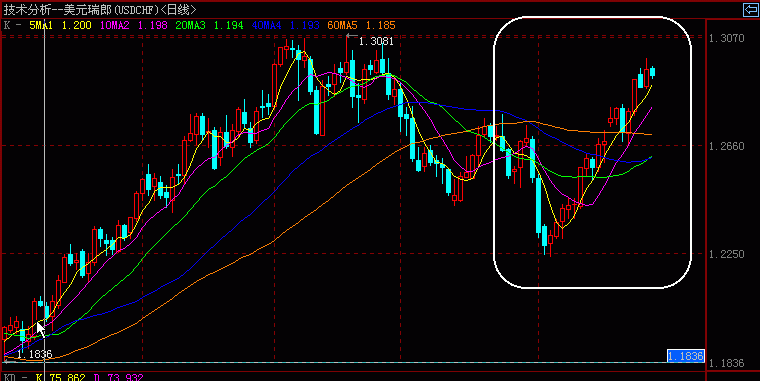The width and height of the screenshot is (760, 381).
Task: Click the 40MA4 value 1.193
Action: click(x=304, y=25)
